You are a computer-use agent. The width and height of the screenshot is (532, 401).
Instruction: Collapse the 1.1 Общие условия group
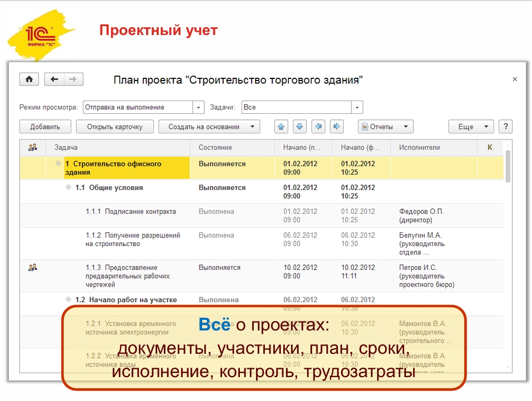pos(68,188)
